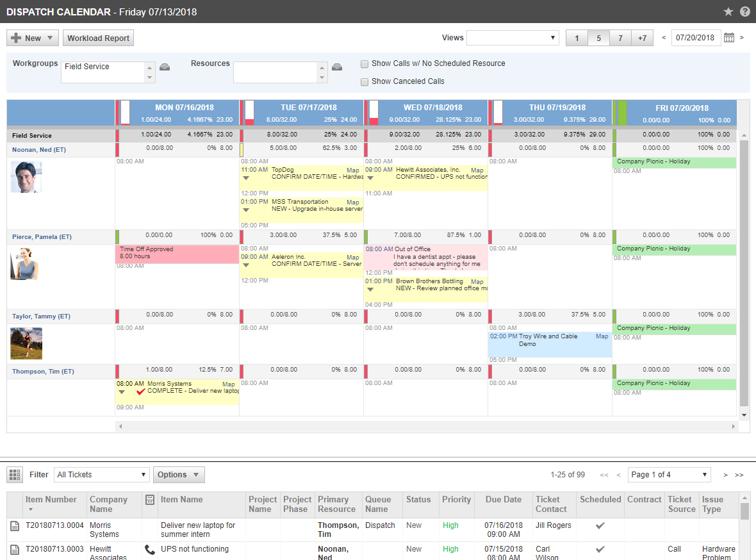Open the New button dropdown
This screenshot has width=756, height=560.
coord(33,38)
